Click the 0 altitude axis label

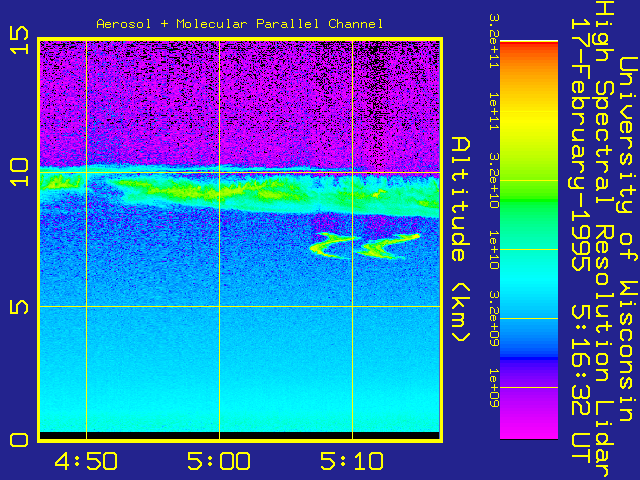click(x=19, y=440)
